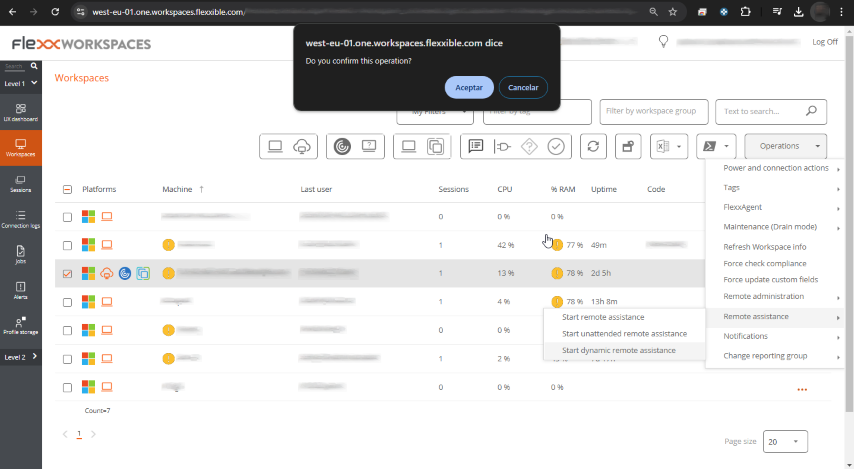This screenshot has height=469, width=854.
Task: Open the Operations dropdown
Action: (785, 146)
